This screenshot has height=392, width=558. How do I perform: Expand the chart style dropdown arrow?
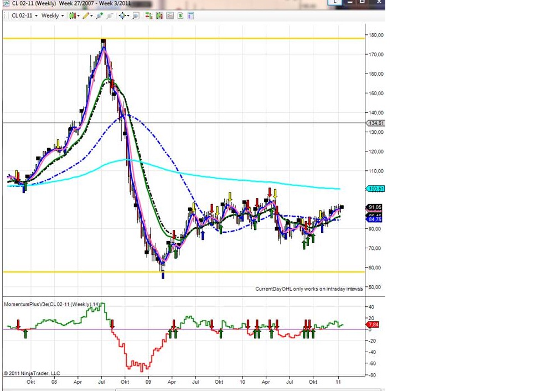pos(78,16)
